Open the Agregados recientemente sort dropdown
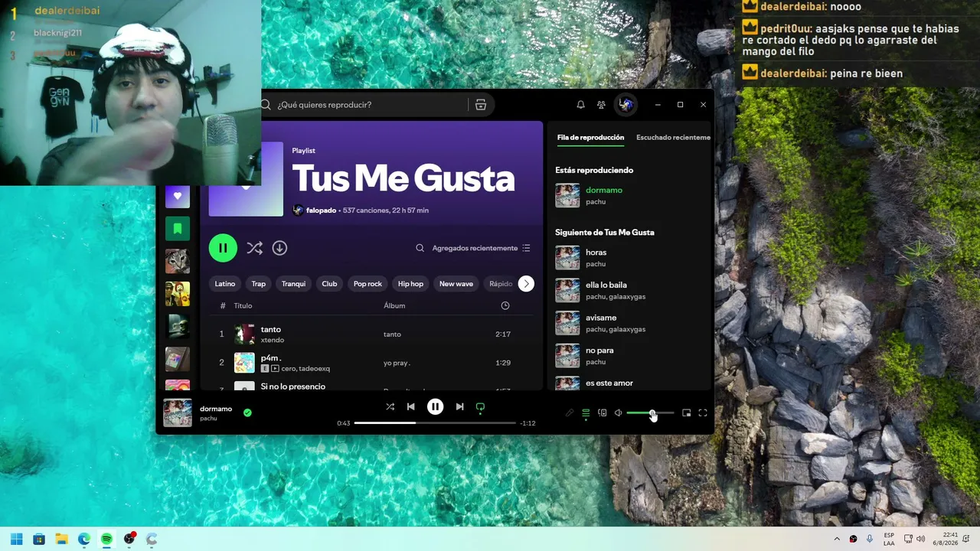980x551 pixels. (x=481, y=248)
